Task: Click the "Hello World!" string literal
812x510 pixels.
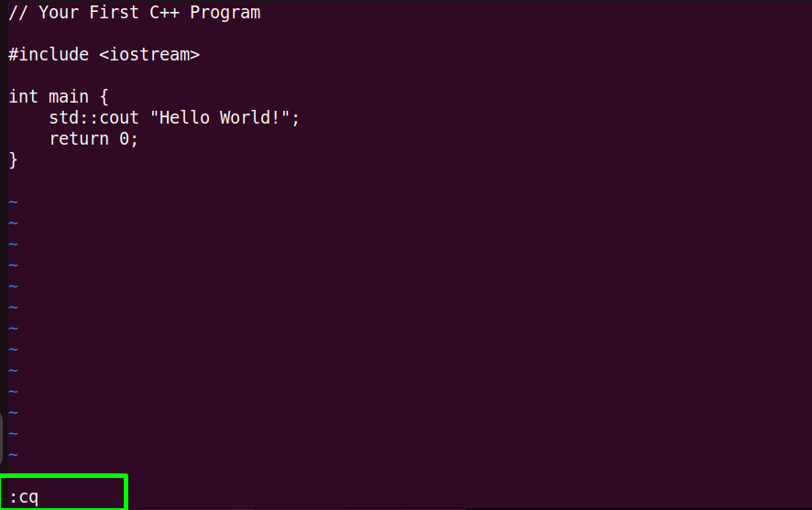Action: tap(220, 118)
